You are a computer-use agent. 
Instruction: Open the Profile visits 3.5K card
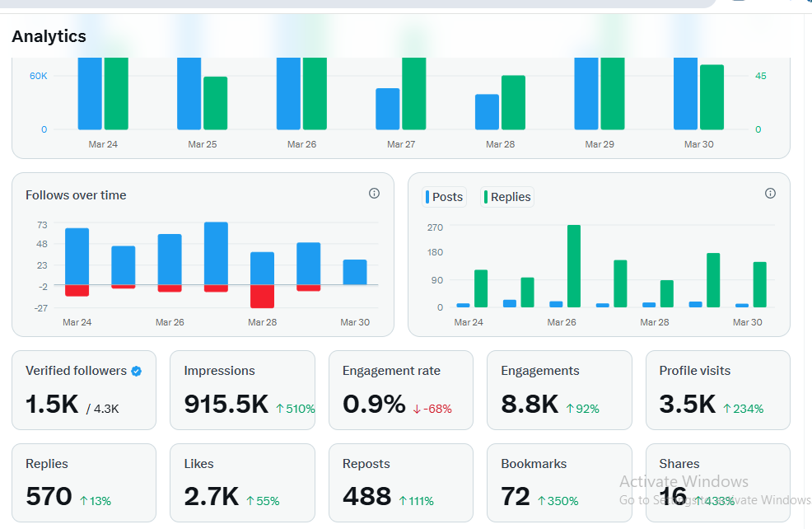(x=718, y=390)
